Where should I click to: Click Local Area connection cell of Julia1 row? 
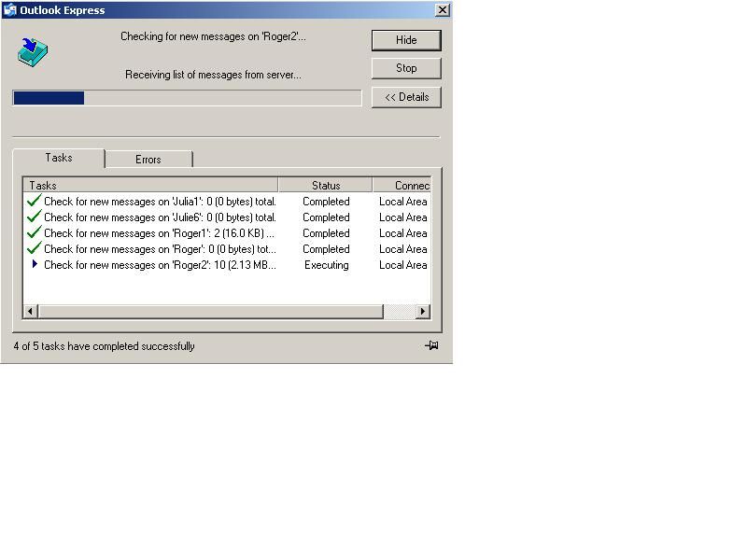click(x=403, y=202)
